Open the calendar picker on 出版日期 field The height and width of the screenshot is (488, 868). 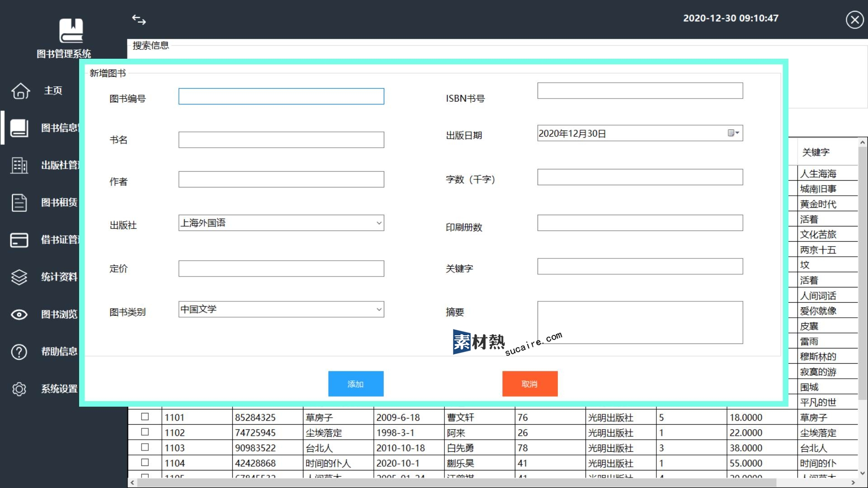pyautogui.click(x=733, y=133)
